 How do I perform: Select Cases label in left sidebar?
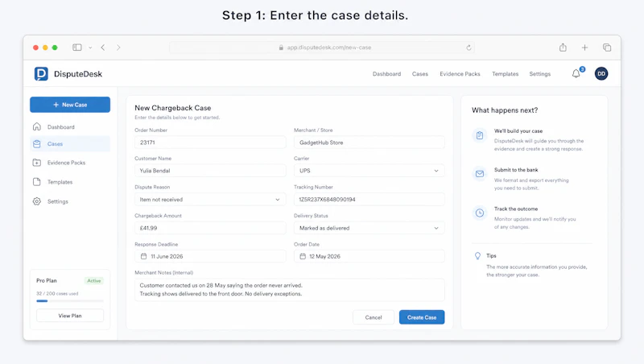click(x=55, y=144)
